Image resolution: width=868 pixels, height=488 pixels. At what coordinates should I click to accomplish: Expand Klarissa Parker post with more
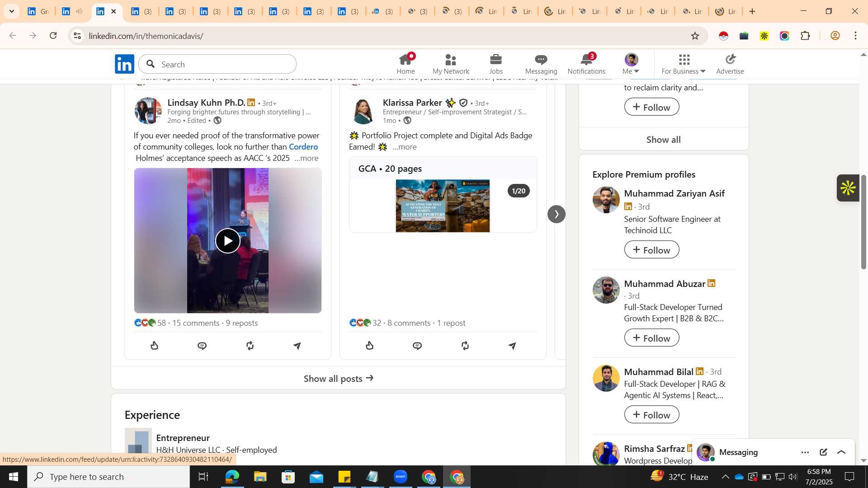405,147
